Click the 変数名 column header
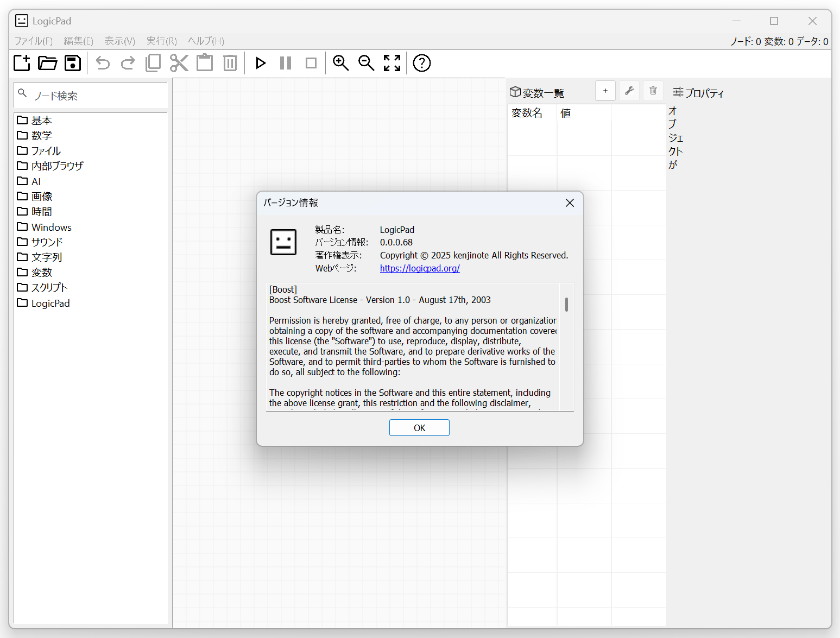Image resolution: width=840 pixels, height=638 pixels. [x=532, y=113]
